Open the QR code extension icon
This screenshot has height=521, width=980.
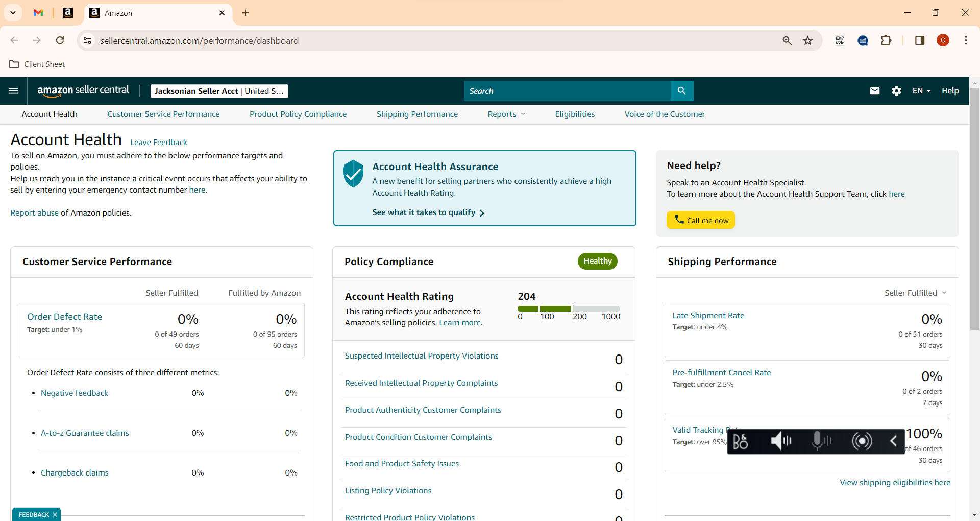click(x=840, y=40)
